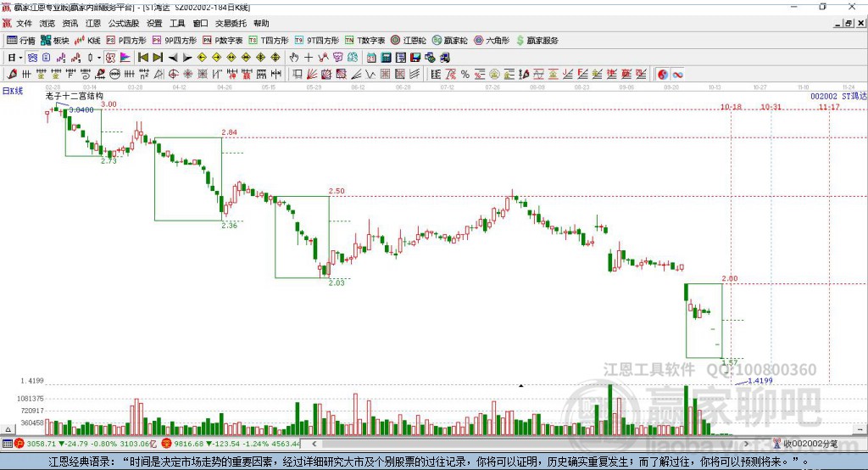Click the black right arrow icon
868x470 pixels.
point(187,58)
